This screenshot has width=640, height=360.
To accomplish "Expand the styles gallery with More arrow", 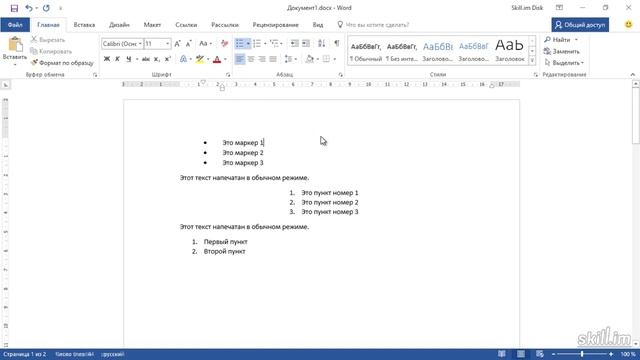I will [532, 61].
